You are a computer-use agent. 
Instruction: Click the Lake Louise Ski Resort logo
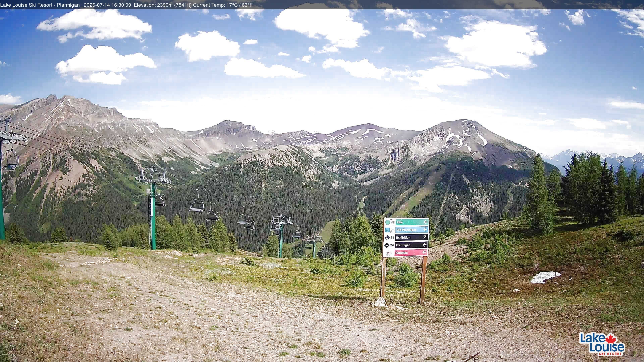602,344
